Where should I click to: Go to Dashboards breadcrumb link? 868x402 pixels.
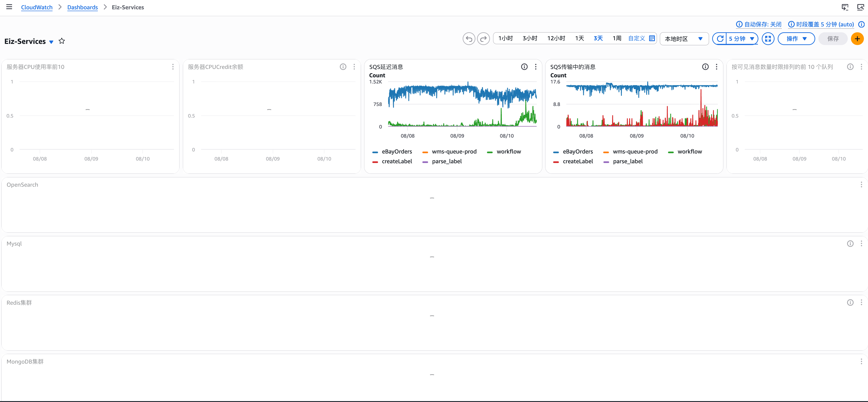(x=83, y=8)
